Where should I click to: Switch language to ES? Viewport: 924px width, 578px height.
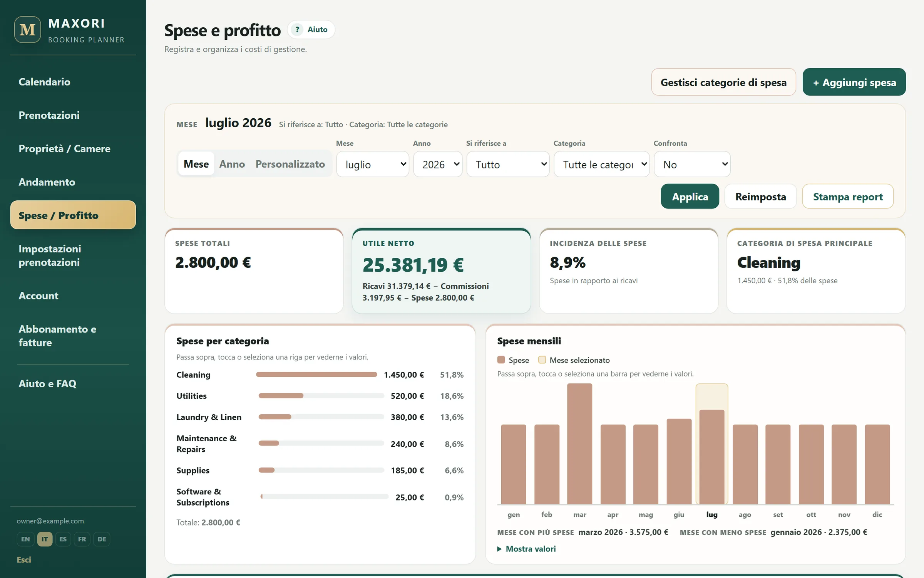[x=63, y=539]
